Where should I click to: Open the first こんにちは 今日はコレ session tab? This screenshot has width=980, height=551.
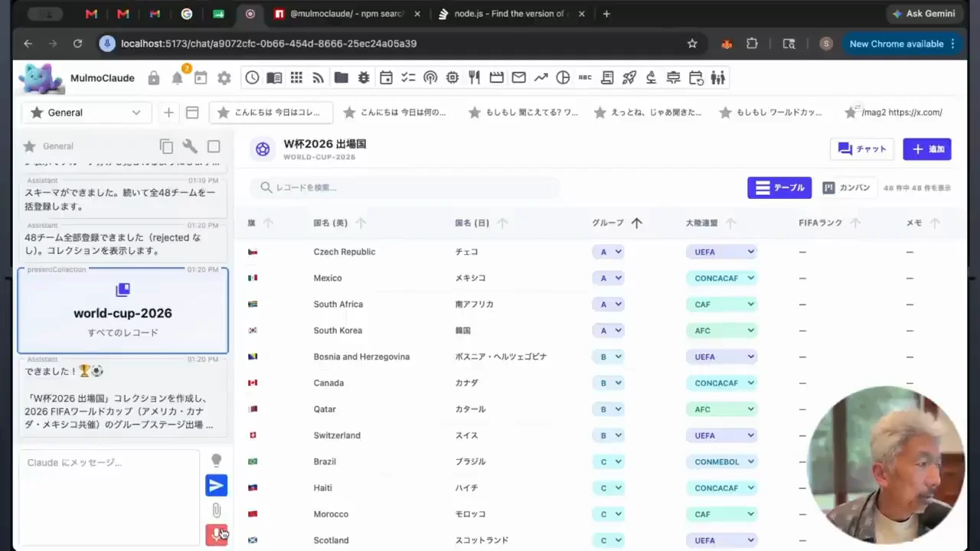click(x=271, y=112)
